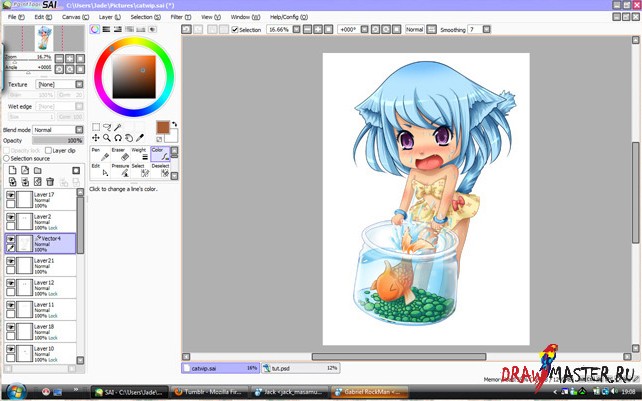The image size is (642, 401).
Task: Select the Eyedropper tool
Action: click(140, 138)
